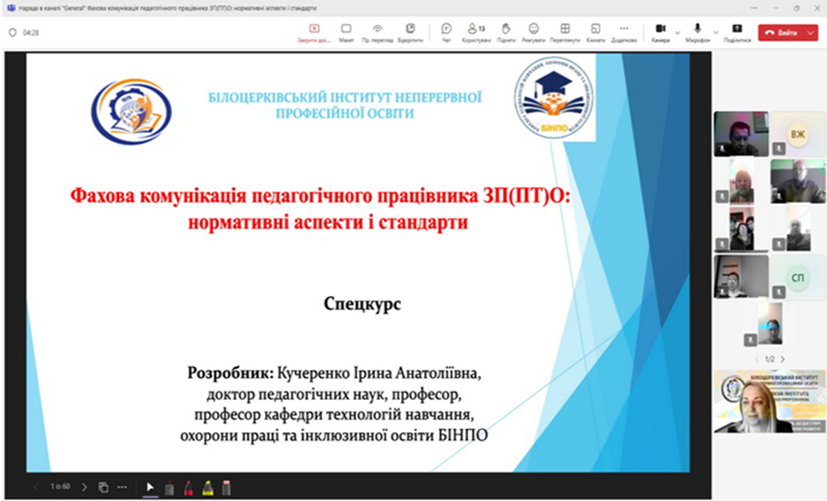Raise your hand in meeting
Viewport: 827px width, 501px height.
click(506, 32)
